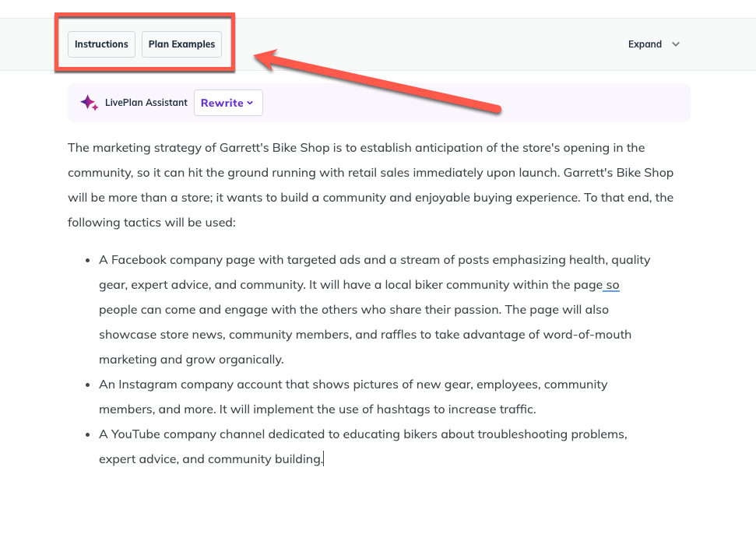756x541 pixels.
Task: Open the Instructions button
Action: tap(101, 44)
